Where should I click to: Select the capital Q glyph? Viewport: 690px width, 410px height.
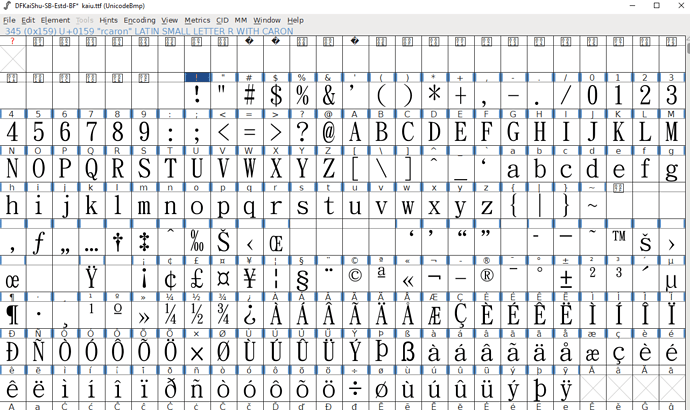pyautogui.click(x=92, y=168)
